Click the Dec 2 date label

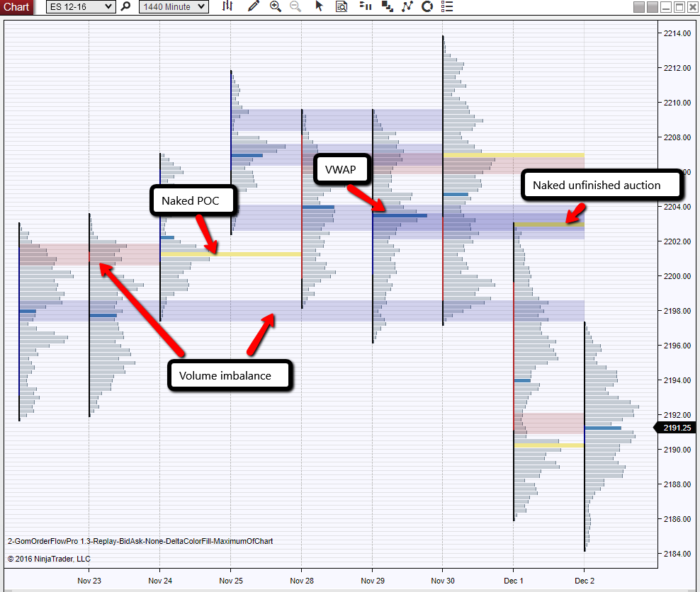click(x=585, y=581)
